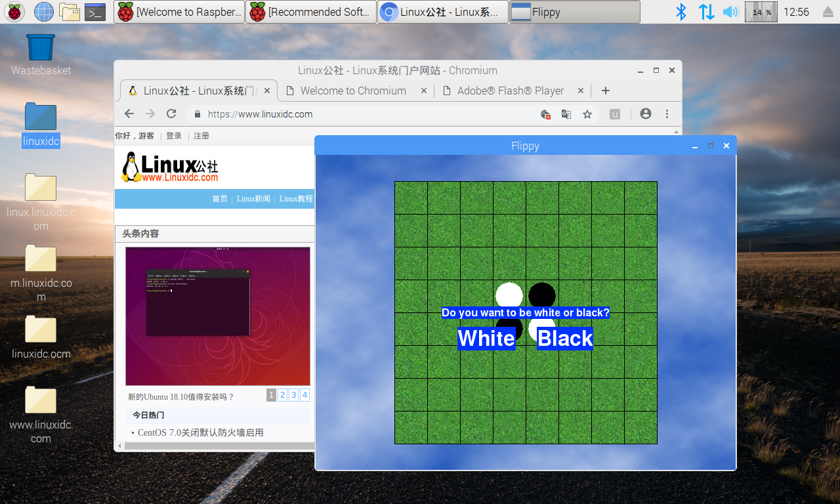Go back in Chromium
Image resolution: width=840 pixels, height=504 pixels.
129,114
